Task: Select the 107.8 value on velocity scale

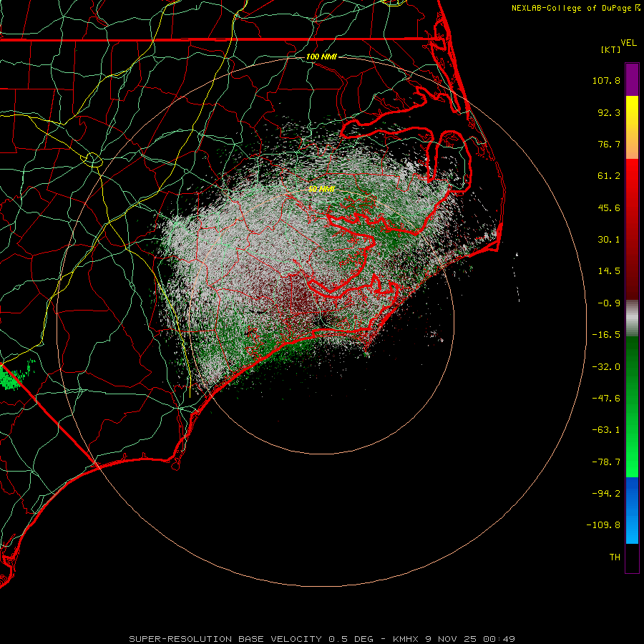Action: (606, 80)
